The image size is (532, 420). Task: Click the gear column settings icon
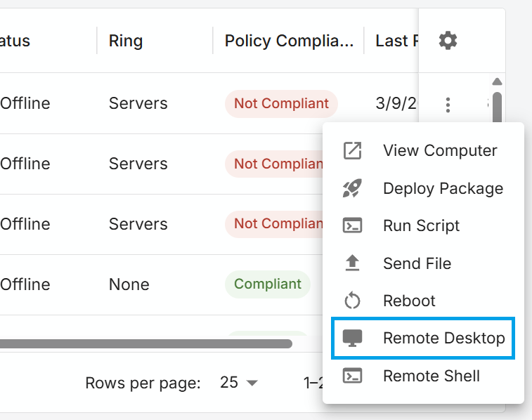click(448, 41)
